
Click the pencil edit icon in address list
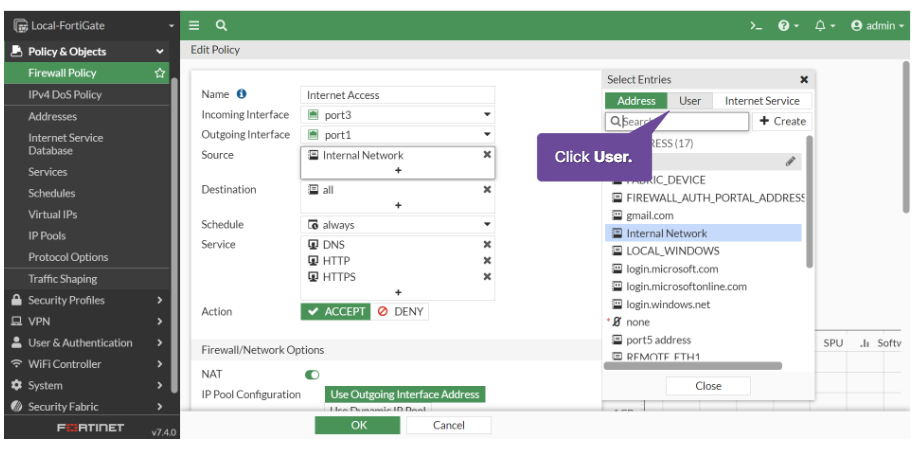tap(790, 162)
